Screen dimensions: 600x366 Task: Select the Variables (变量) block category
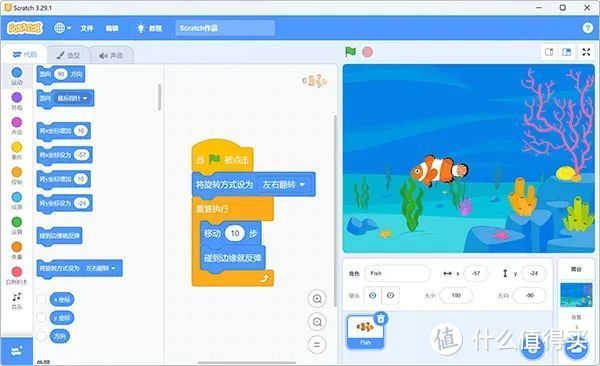(x=16, y=250)
